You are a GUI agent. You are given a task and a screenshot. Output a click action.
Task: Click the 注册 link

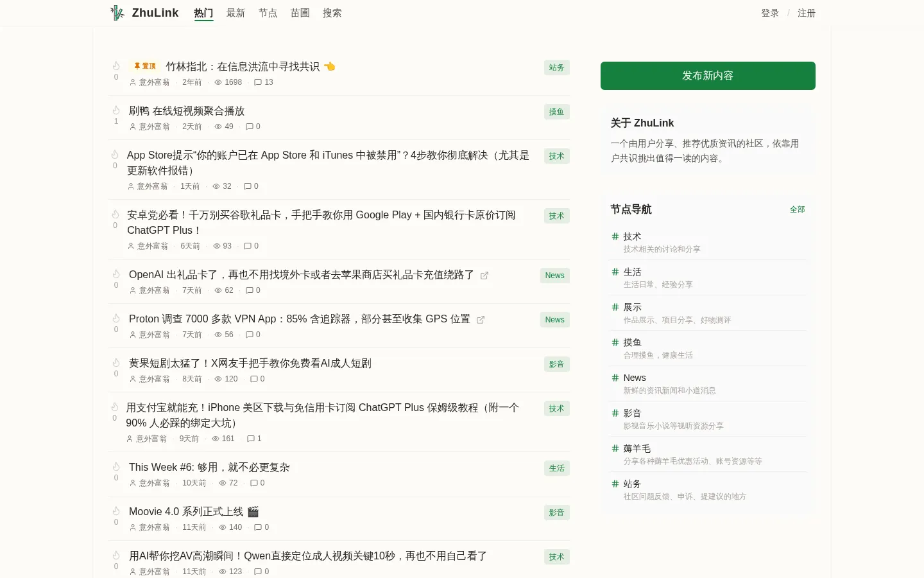(x=807, y=13)
